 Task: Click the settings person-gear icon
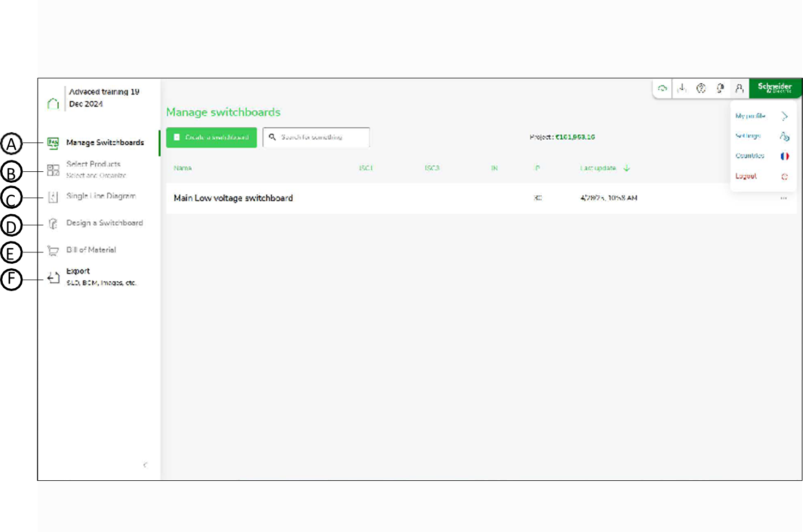pos(784,136)
